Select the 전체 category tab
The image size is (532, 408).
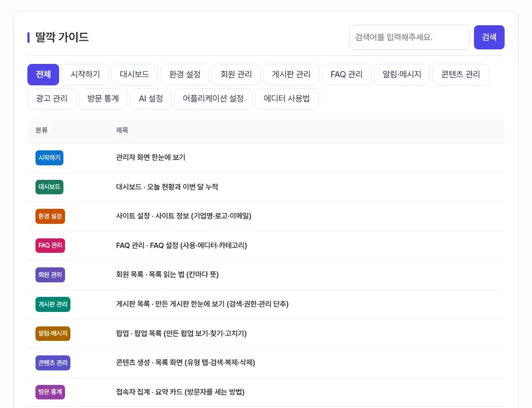click(x=43, y=75)
